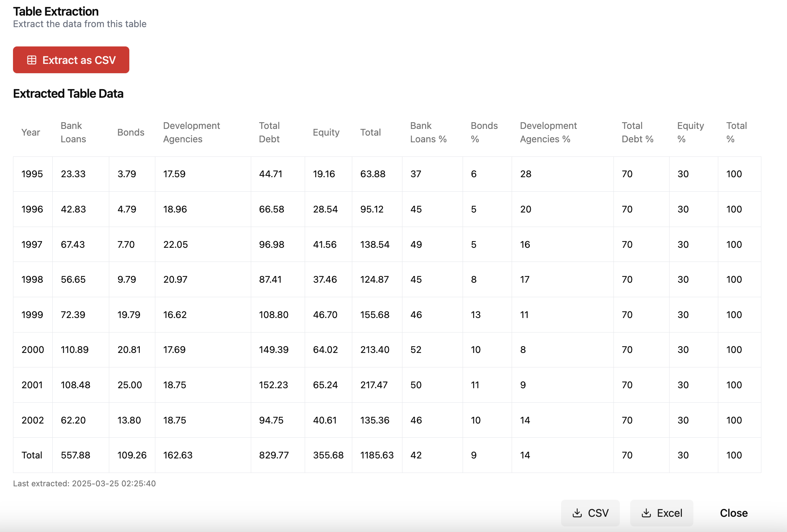This screenshot has height=532, width=787.
Task: Click the download icon on Excel button
Action: coord(646,513)
